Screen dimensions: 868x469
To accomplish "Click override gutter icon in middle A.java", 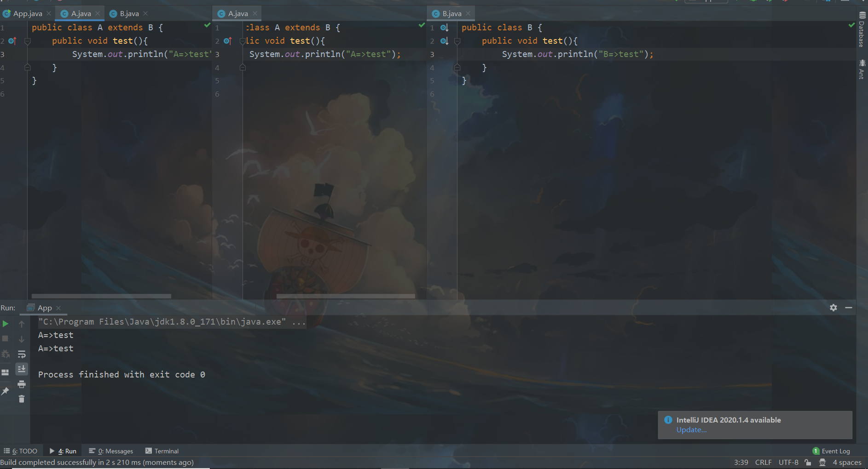I will (x=227, y=41).
